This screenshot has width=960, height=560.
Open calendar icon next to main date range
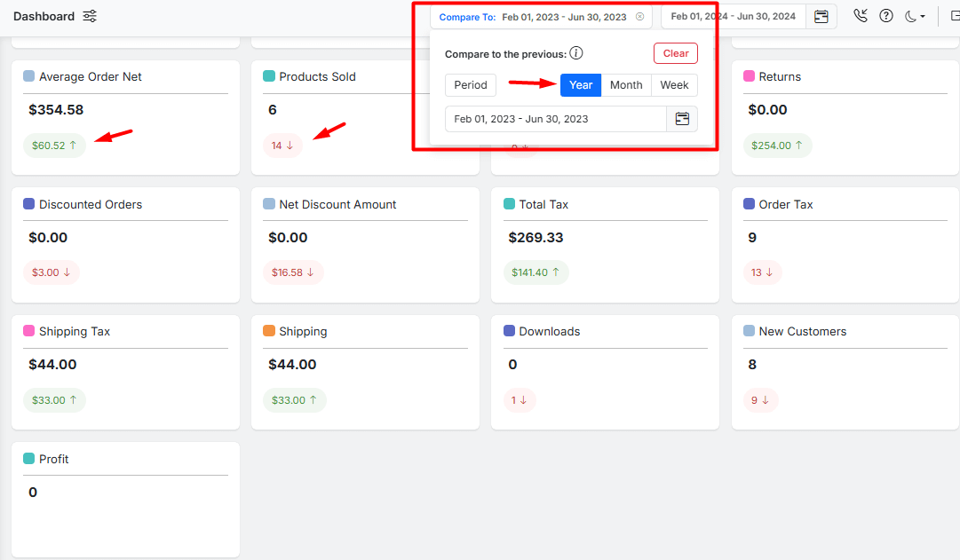coord(821,17)
